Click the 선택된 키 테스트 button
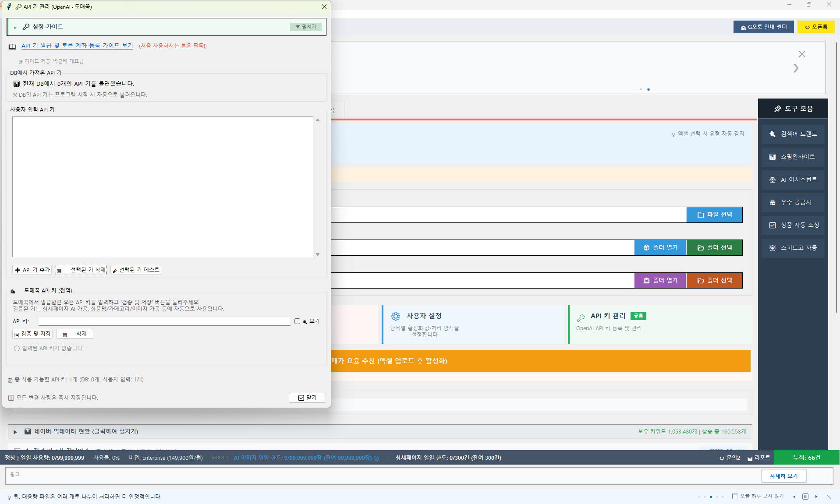This screenshot has height=504, width=840. 136,270
